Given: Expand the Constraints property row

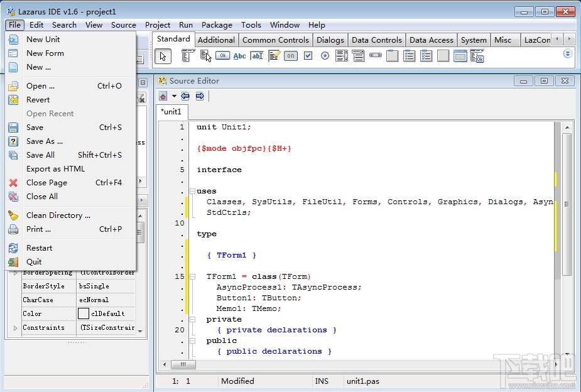Looking at the screenshot, I should tap(15, 328).
